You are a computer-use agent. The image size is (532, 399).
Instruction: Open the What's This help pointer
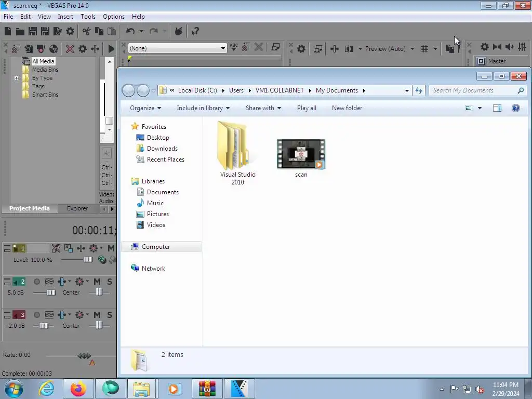coord(195,32)
